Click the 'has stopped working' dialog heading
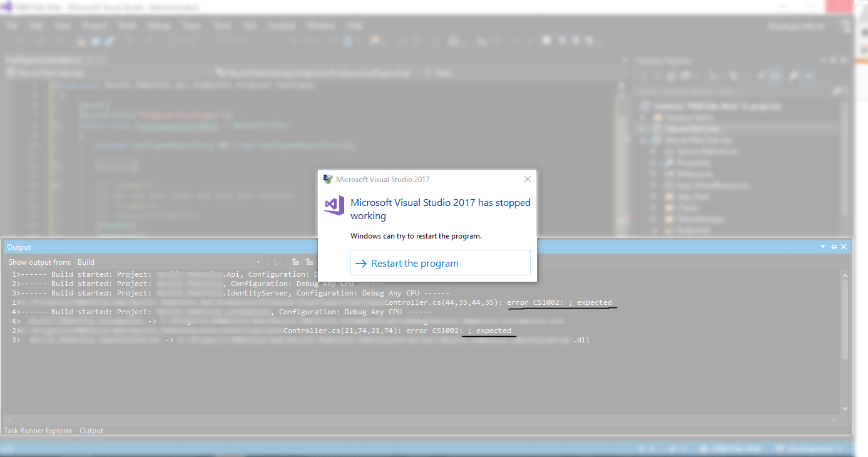Image resolution: width=868 pixels, height=457 pixels. 440,209
